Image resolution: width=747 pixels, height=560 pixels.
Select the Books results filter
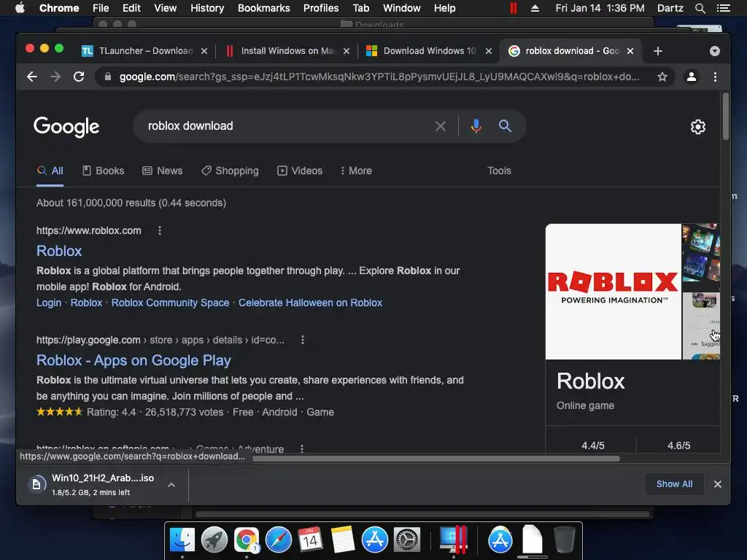[x=104, y=171]
